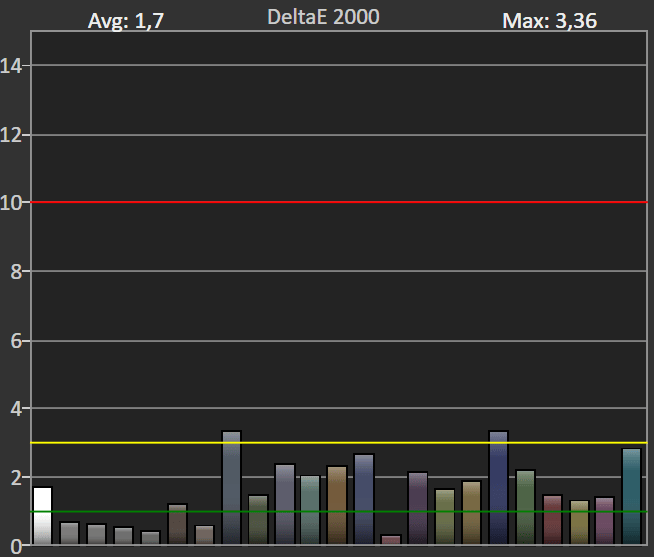Select the mint green bar left of orange

[x=310, y=510]
